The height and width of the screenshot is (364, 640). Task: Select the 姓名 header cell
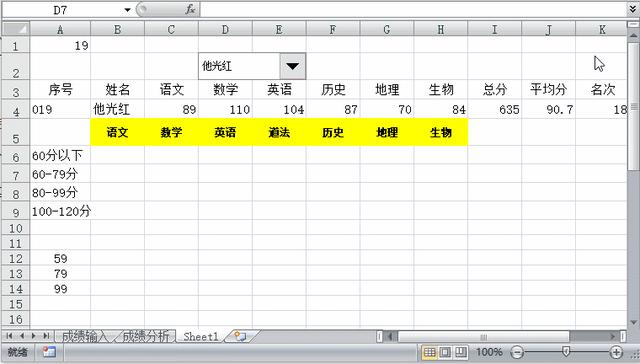pyautogui.click(x=117, y=89)
